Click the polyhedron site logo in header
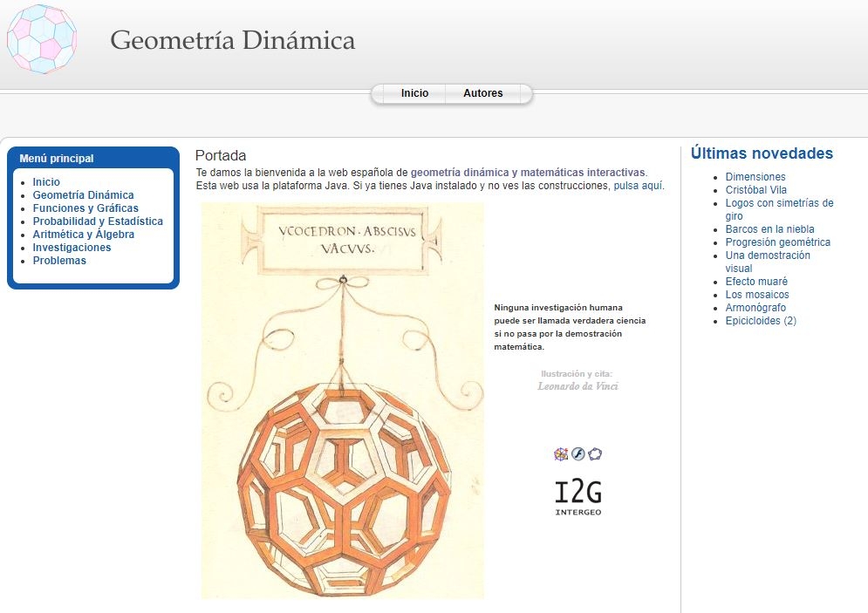 click(42, 38)
